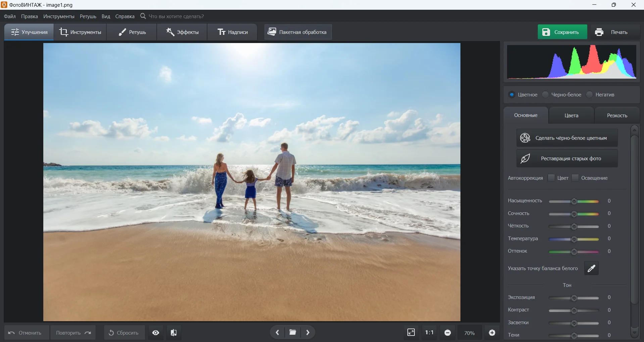Select the Черно-белое radio button
This screenshot has height=342, width=644.
coord(546,95)
